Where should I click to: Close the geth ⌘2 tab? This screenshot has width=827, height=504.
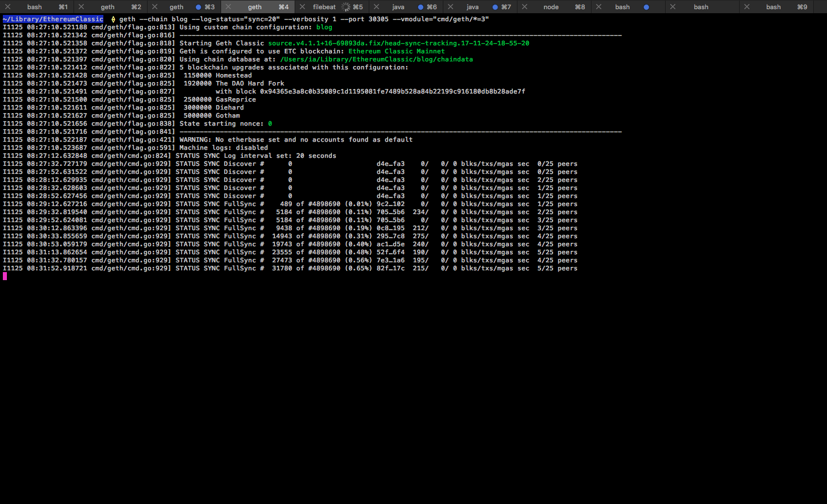(82, 7)
